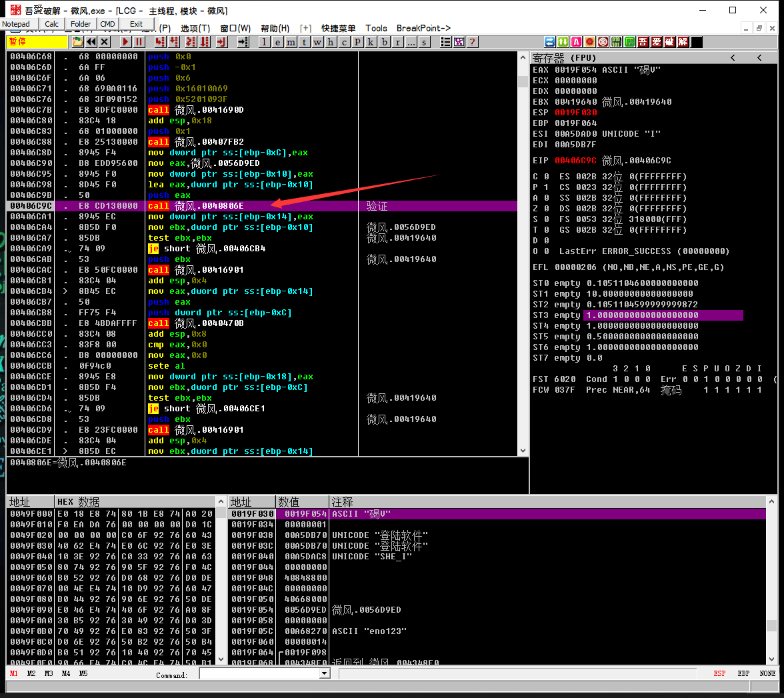Click the 注释 column header in stack pane

tap(547, 501)
